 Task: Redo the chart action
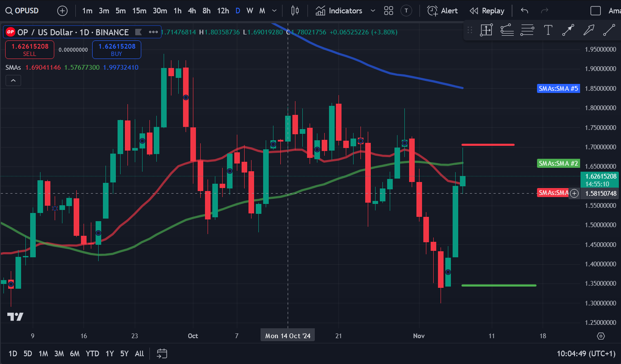click(x=545, y=11)
